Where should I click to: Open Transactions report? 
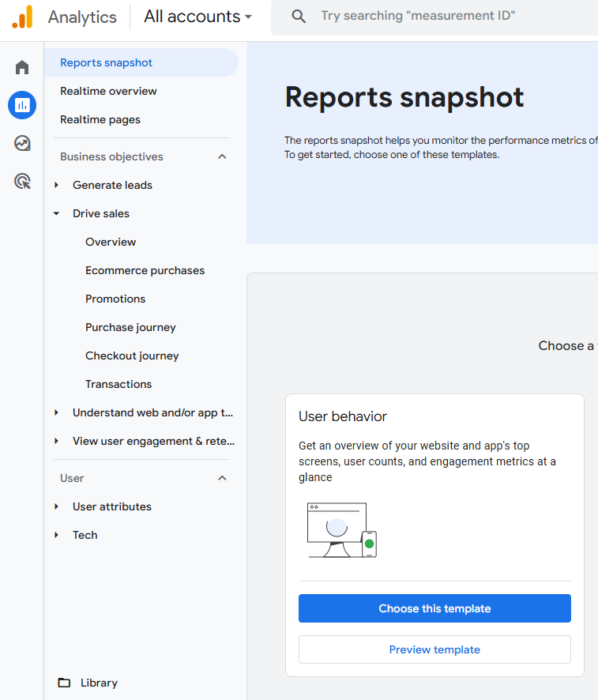(118, 385)
